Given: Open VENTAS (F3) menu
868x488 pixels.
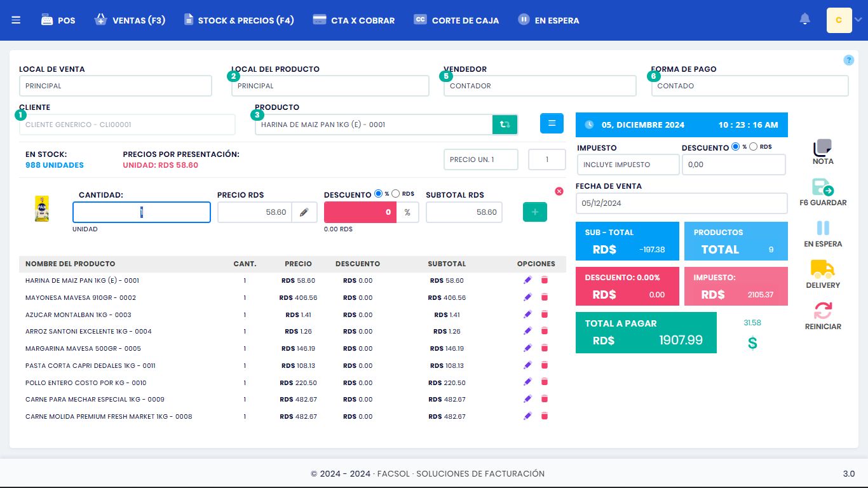Looking at the screenshot, I should pyautogui.click(x=130, y=20).
